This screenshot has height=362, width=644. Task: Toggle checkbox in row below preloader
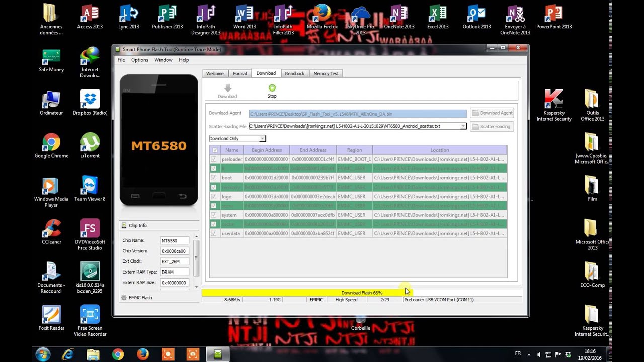214,168
